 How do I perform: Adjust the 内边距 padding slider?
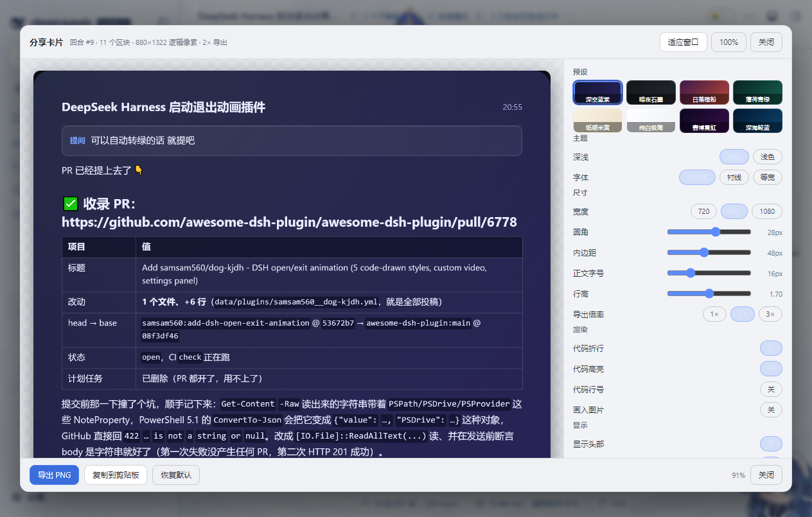click(x=709, y=252)
